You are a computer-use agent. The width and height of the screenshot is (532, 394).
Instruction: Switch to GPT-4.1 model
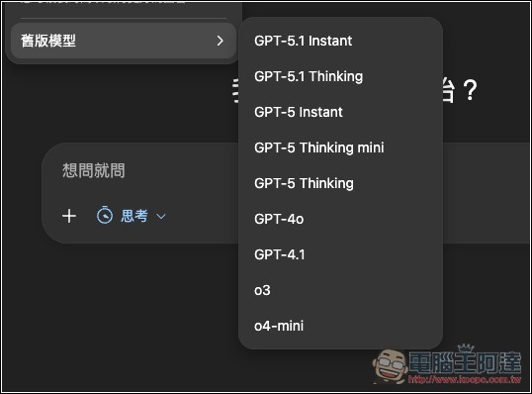pos(340,254)
